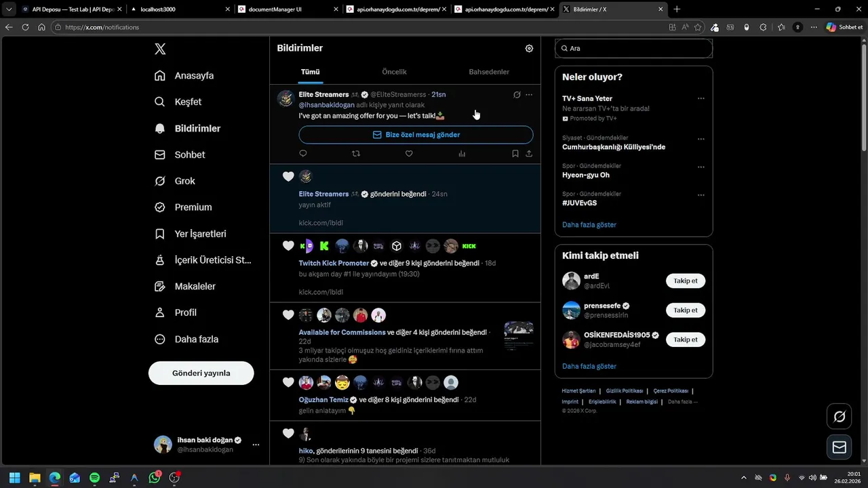The image size is (868, 488).
Task: Click the post thumbnail in Commissions notification
Action: coord(519,336)
